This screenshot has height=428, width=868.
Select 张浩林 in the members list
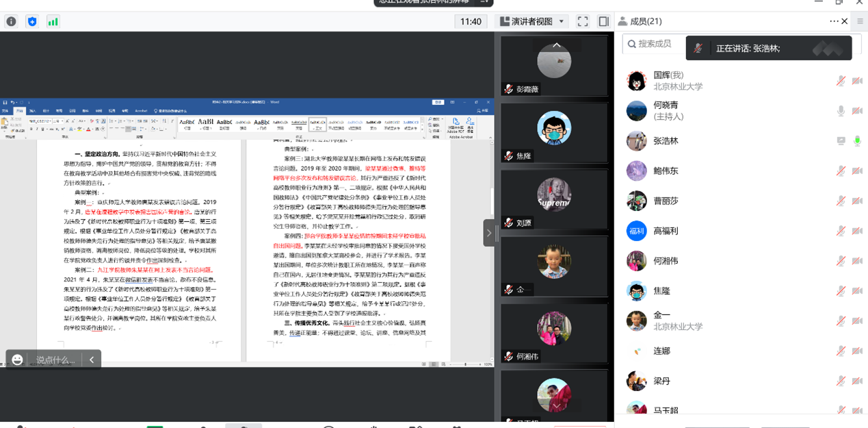point(666,141)
